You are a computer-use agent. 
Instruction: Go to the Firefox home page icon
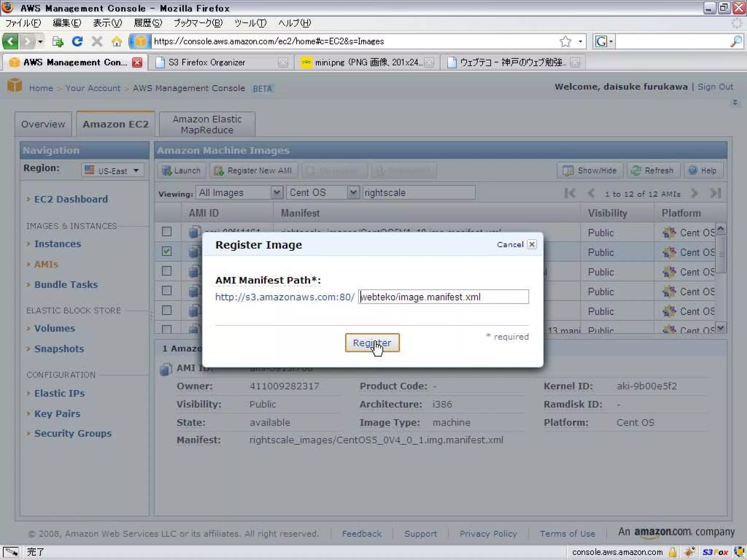[117, 41]
